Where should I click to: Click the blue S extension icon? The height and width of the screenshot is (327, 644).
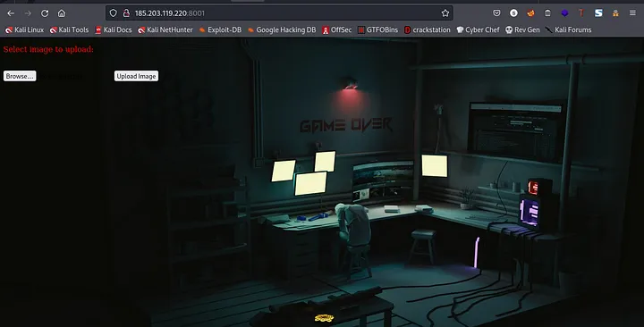click(x=598, y=13)
